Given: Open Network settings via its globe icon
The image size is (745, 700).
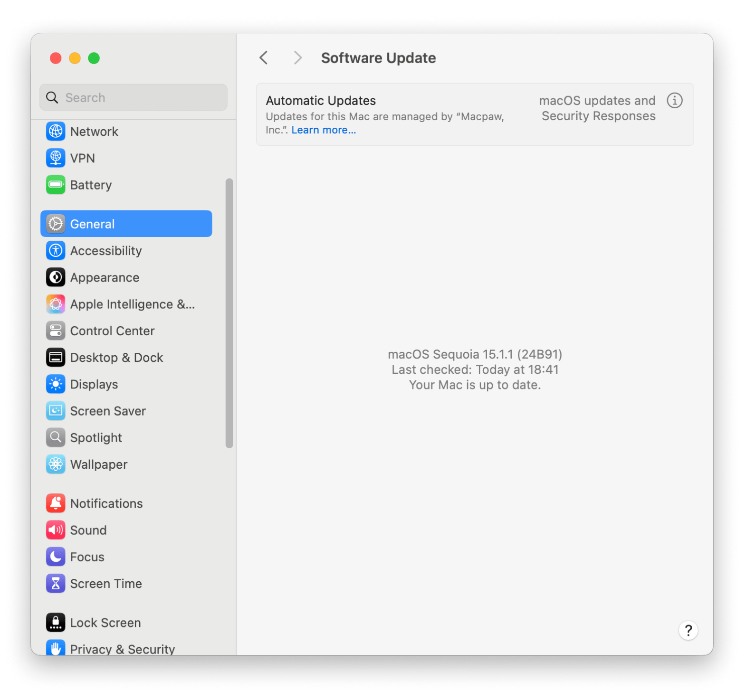Looking at the screenshot, I should 56,132.
